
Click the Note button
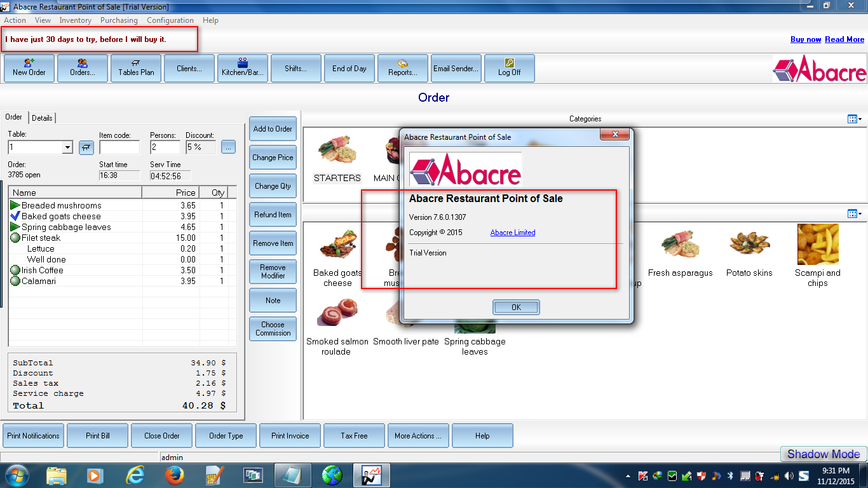coord(273,301)
